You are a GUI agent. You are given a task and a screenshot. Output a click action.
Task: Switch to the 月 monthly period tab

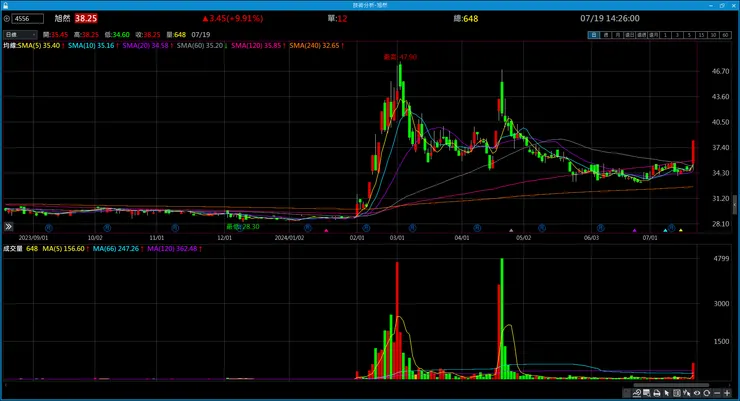pos(617,35)
